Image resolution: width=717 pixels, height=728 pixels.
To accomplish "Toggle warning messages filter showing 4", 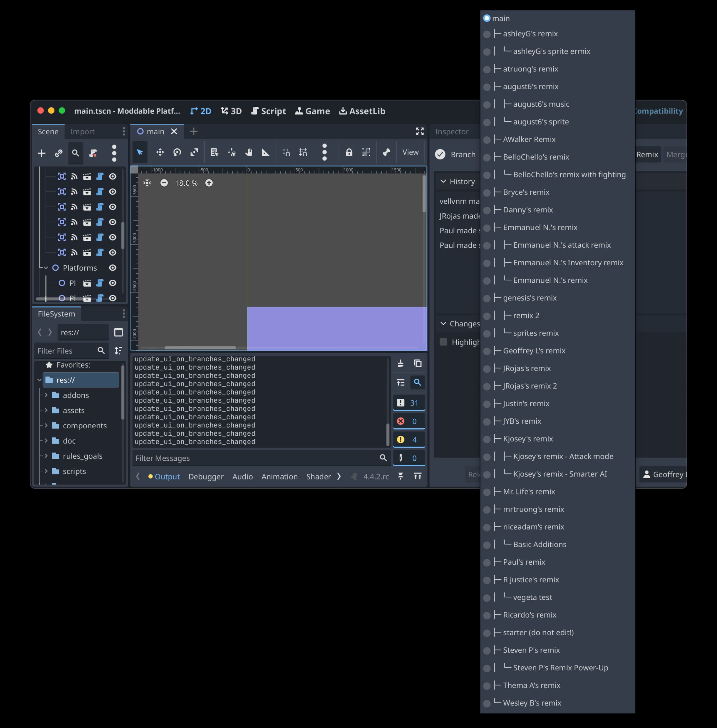I will tap(409, 440).
